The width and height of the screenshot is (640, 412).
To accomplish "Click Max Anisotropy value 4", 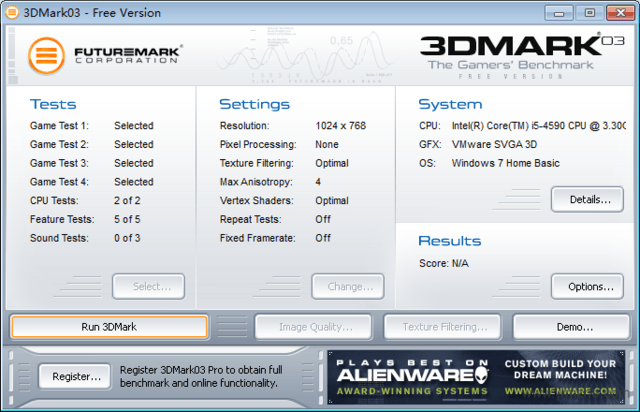I will point(318,182).
